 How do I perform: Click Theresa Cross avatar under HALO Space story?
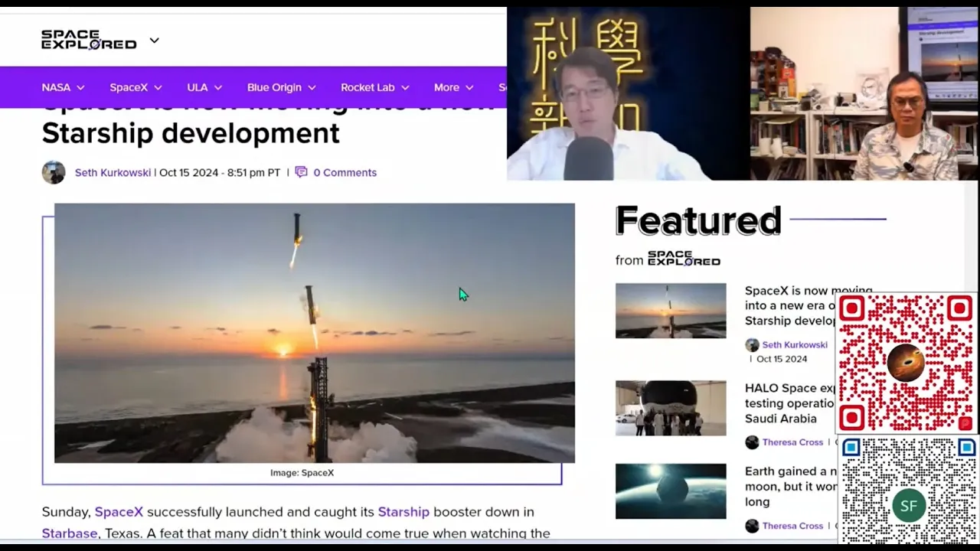point(752,442)
